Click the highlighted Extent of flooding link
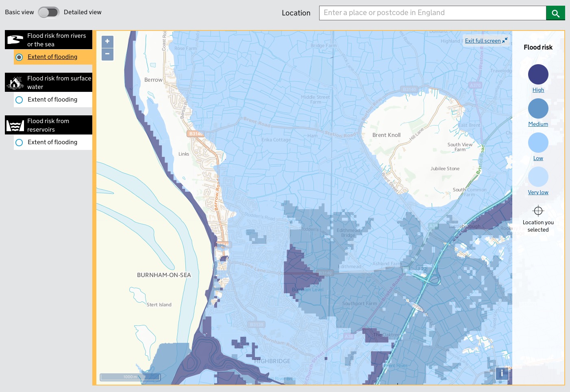 click(x=52, y=57)
